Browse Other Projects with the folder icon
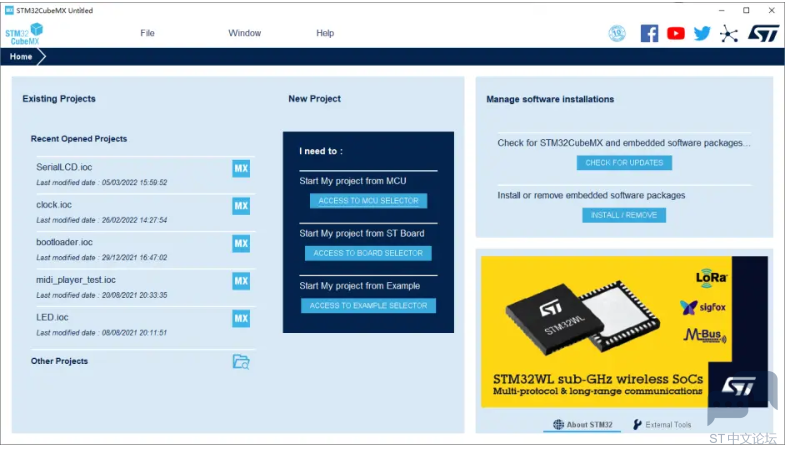The image size is (786, 454). tap(241, 362)
